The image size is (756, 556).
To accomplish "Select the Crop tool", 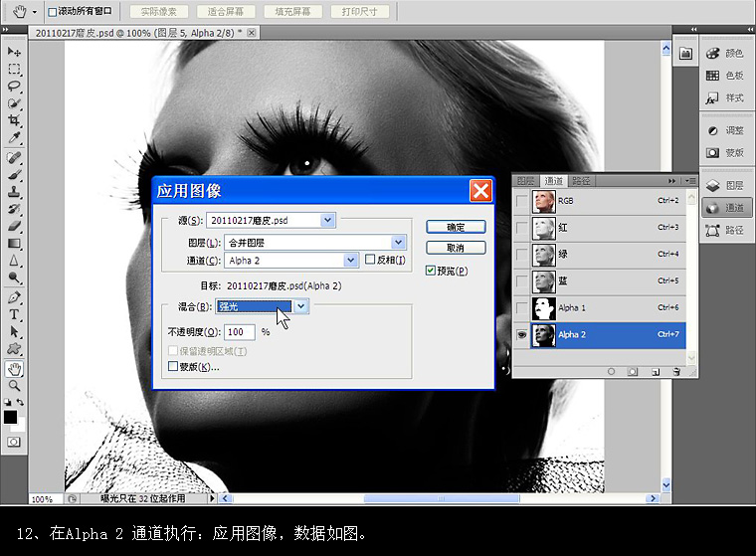I will pos(14,120).
